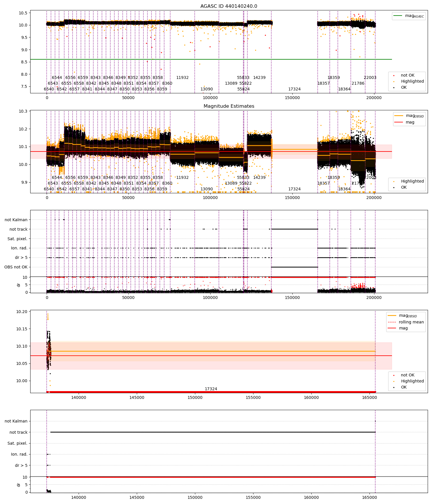This screenshot has height=504, width=432.
Task: Click '150000' x-axis tick in the top plot
Action: pos(292,98)
